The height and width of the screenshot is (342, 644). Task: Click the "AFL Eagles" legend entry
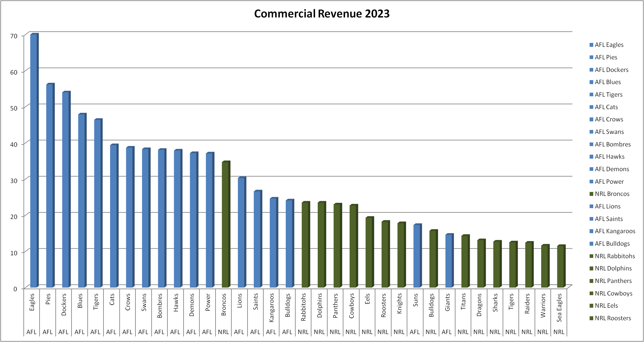606,45
